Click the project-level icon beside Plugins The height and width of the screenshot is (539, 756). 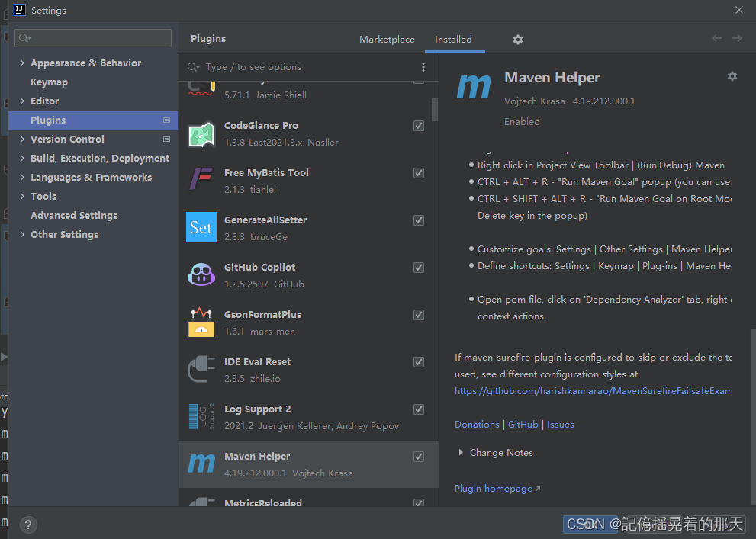pos(166,120)
